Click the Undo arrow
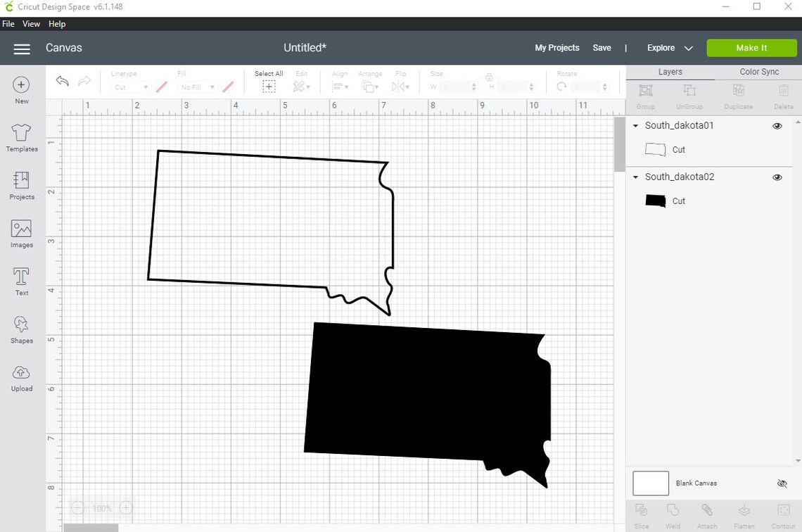This screenshot has width=802, height=532. click(x=62, y=81)
